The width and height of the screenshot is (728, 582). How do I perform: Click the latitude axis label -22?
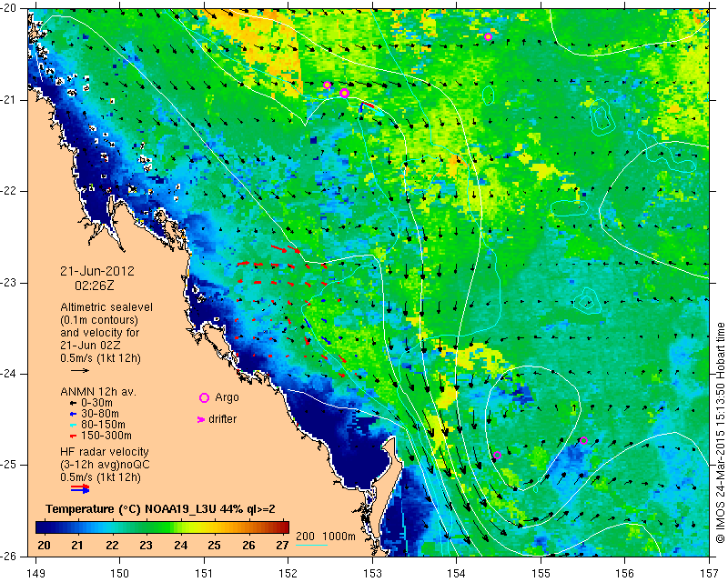8,191
